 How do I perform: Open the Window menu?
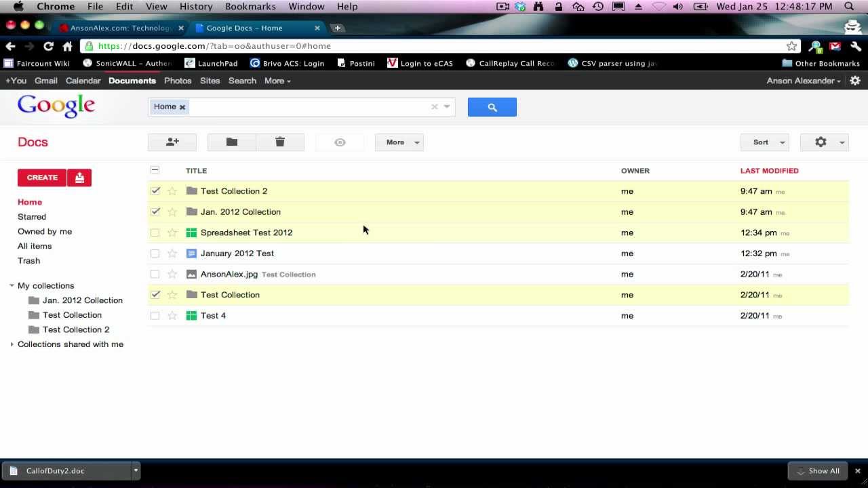[307, 6]
